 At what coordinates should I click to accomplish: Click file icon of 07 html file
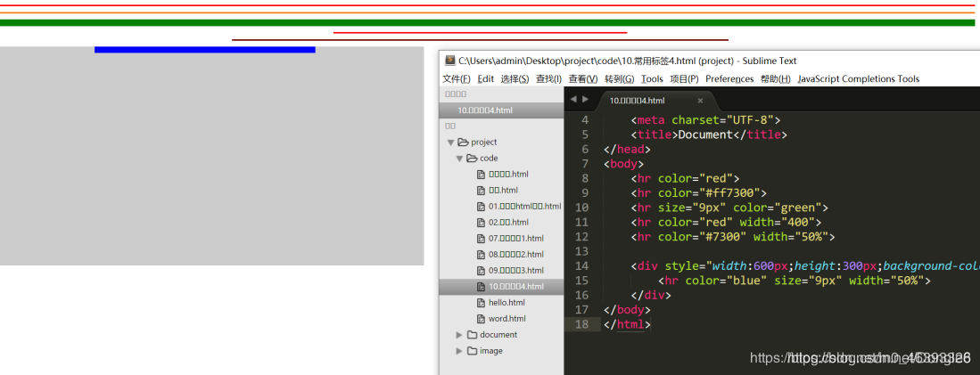(481, 239)
